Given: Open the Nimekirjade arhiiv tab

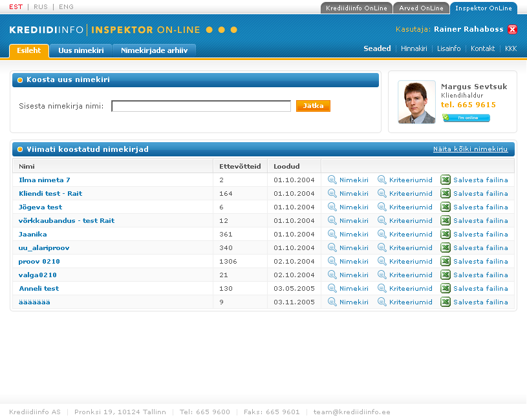Looking at the screenshot, I should coord(155,50).
